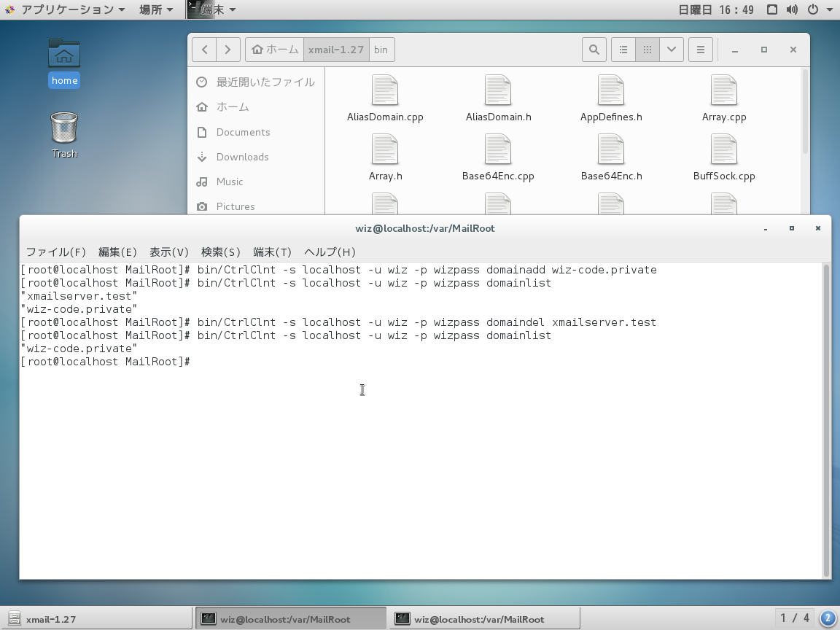
Task: Open the ヘルプ(H) terminal menu
Action: 330,252
